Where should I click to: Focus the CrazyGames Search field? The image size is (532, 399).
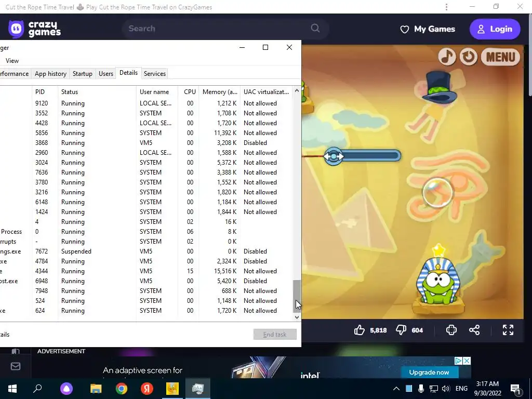click(225, 29)
